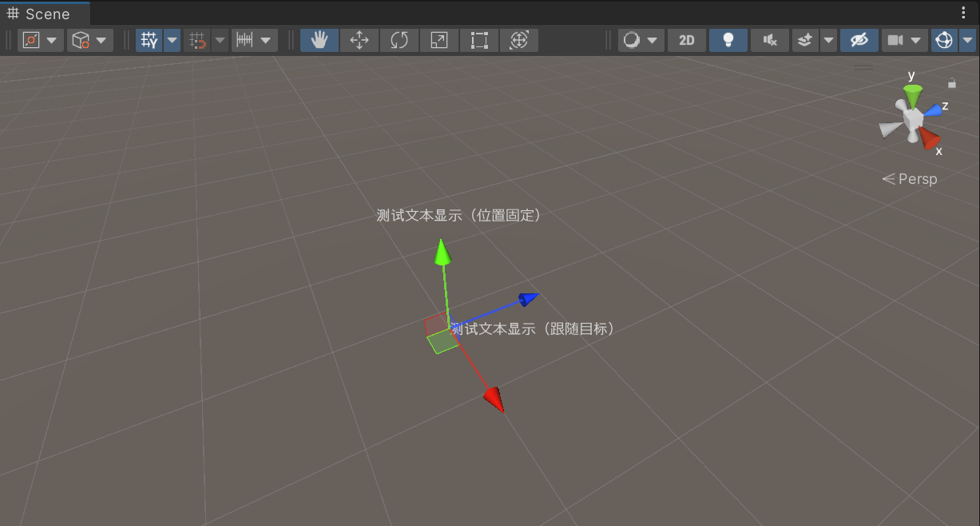Toggle scene audio mute button
The width and height of the screenshot is (980, 526).
point(770,40)
